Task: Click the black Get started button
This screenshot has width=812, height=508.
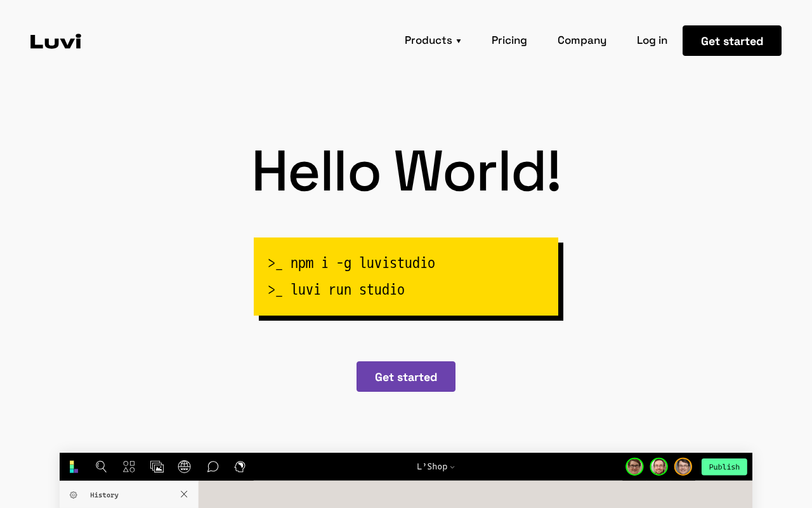Action: pyautogui.click(x=732, y=41)
